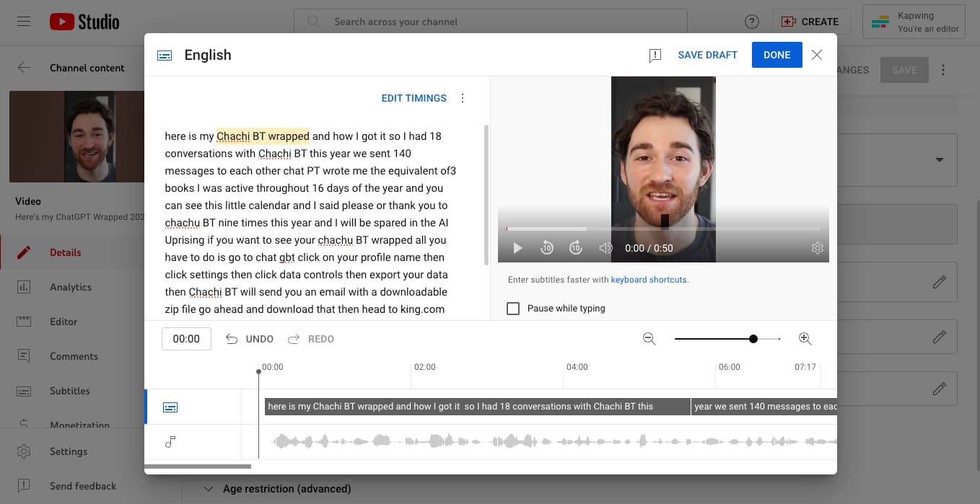This screenshot has width=980, height=504.
Task: Click the horizontal timeline scrollbar
Action: [x=198, y=467]
